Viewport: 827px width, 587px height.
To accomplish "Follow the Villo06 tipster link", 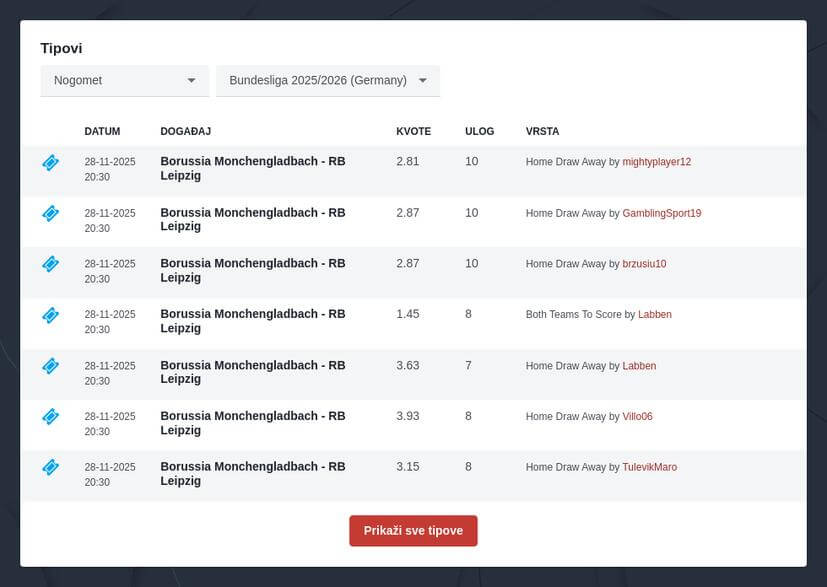I will click(637, 417).
